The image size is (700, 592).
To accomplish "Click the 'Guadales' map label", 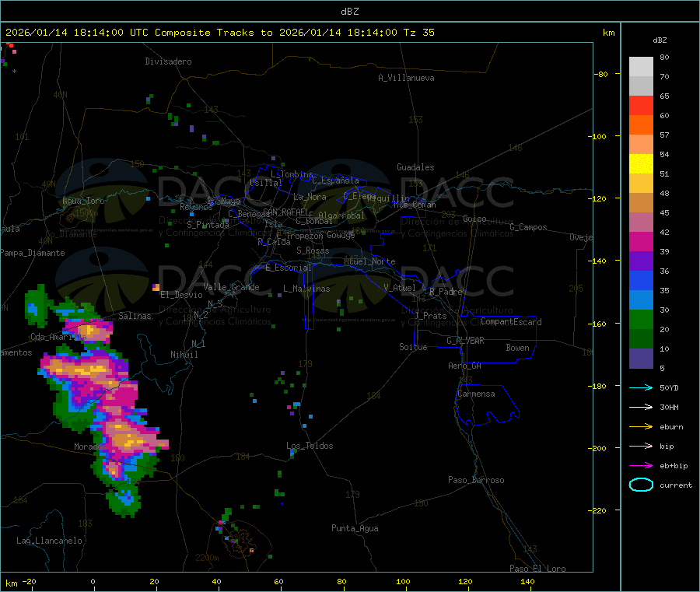I will [x=415, y=167].
